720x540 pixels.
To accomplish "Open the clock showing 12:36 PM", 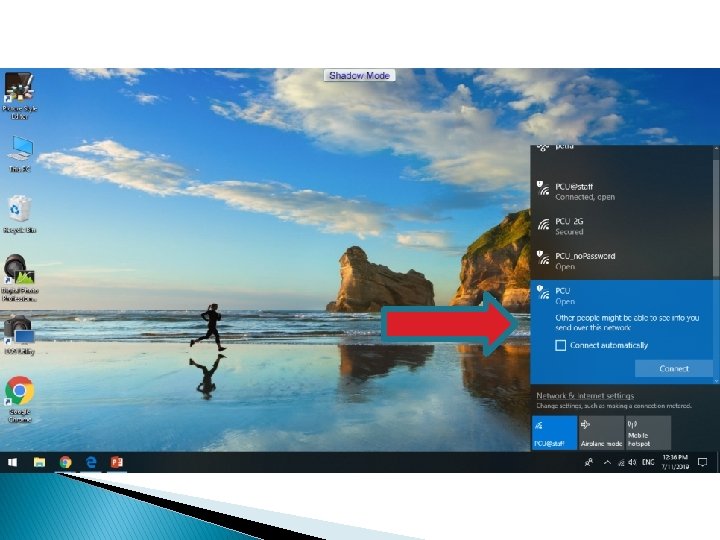I will click(x=675, y=462).
